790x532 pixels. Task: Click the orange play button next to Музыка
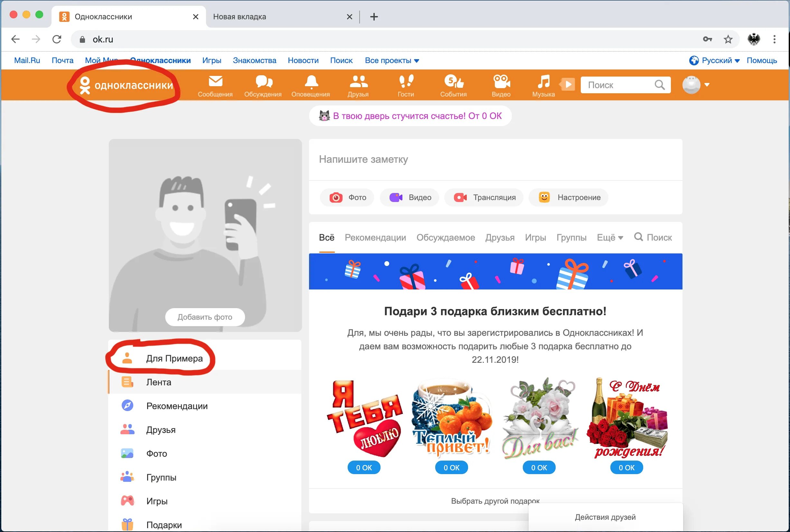pyautogui.click(x=568, y=84)
